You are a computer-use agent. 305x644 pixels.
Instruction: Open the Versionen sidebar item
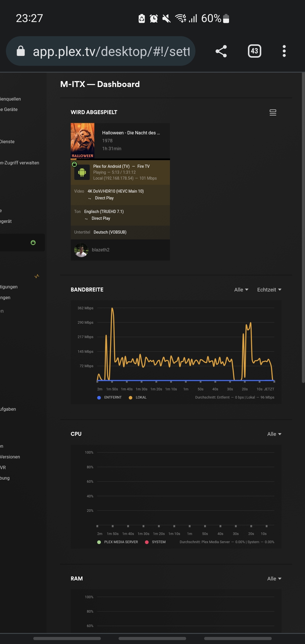tap(10, 457)
